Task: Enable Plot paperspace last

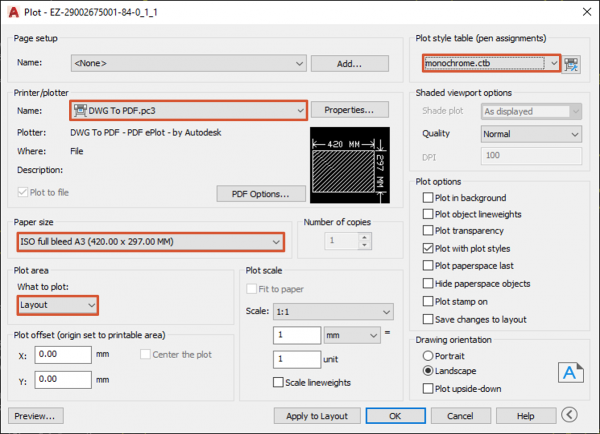Action: pos(427,266)
